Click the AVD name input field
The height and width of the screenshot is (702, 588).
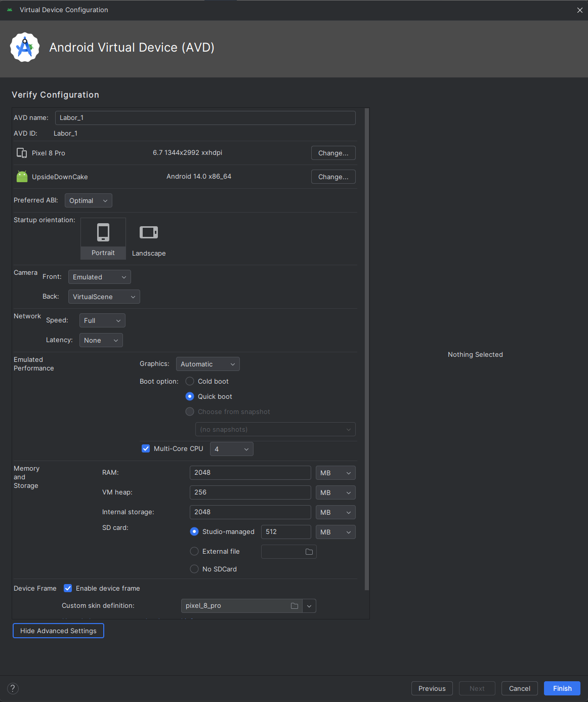(x=205, y=118)
